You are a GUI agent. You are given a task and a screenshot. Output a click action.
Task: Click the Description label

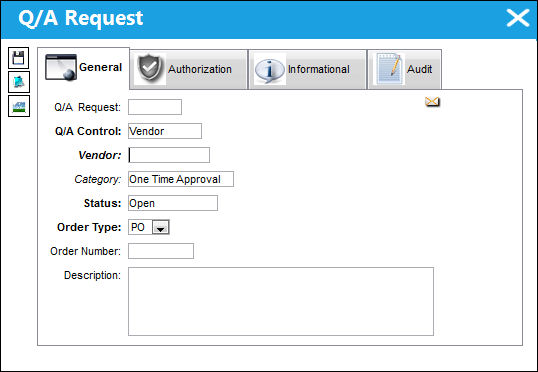(92, 276)
